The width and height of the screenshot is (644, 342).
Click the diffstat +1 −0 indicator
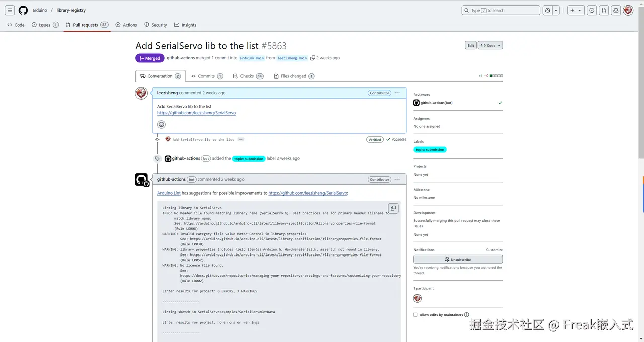click(491, 76)
